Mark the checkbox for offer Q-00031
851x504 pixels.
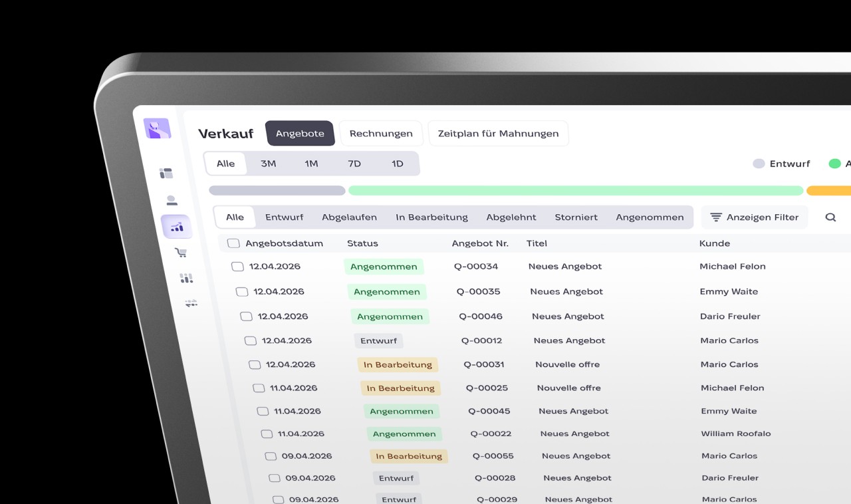(255, 364)
